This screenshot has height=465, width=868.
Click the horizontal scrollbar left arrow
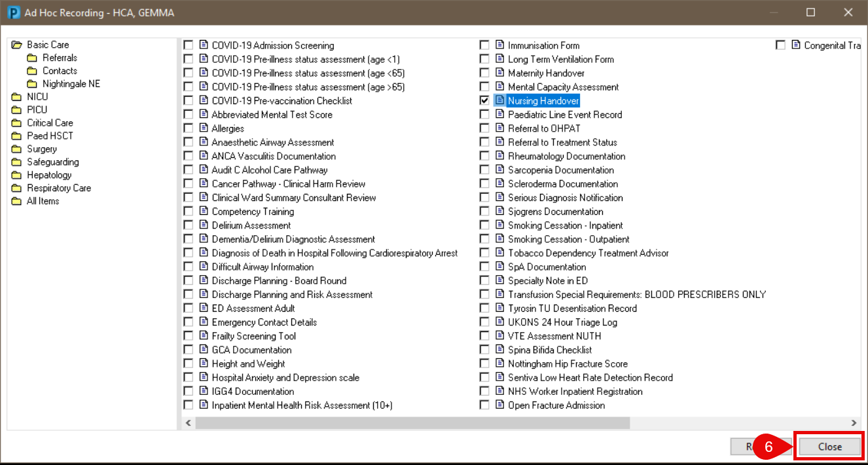188,423
